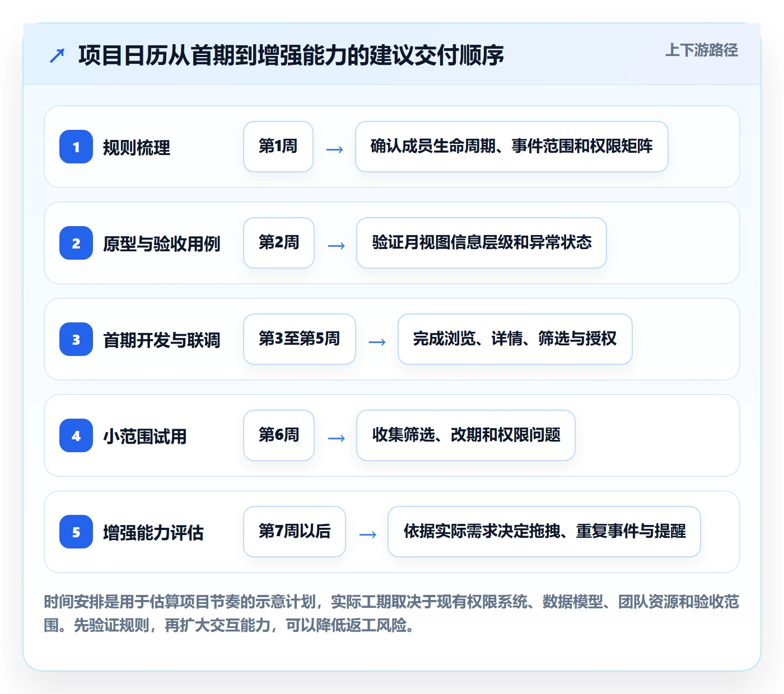
Task: Select the 原型与验收用例 step name
Action: (x=162, y=243)
